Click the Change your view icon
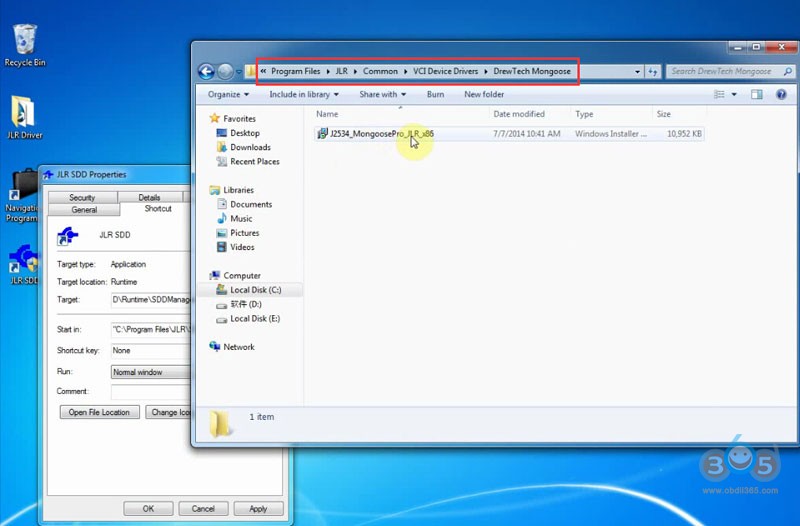The width and height of the screenshot is (800, 526). 719,94
